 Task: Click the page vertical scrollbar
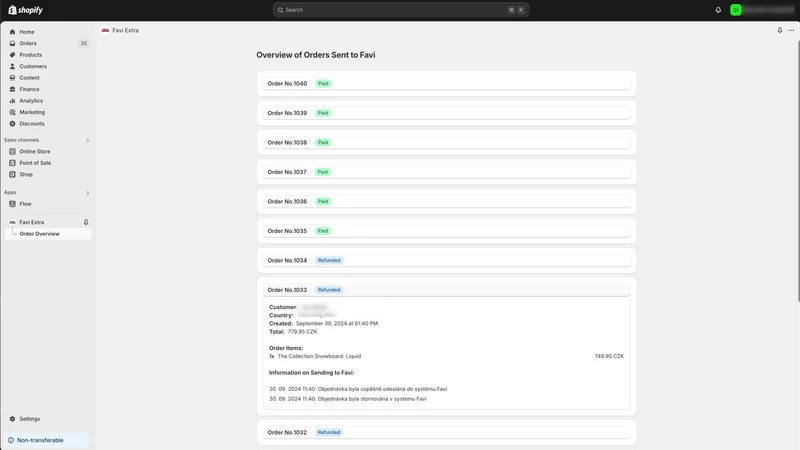pyautogui.click(x=798, y=171)
